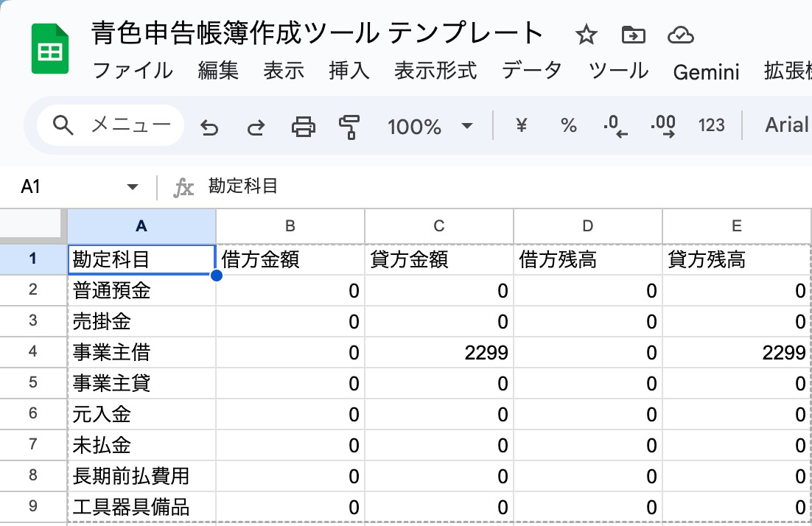Click the select-all corner box
Image resolution: width=812 pixels, height=526 pixels.
[x=31, y=225]
